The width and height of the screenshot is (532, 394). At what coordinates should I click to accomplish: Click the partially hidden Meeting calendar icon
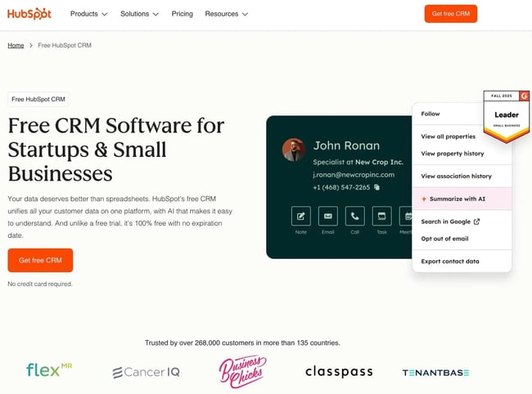pos(406,216)
